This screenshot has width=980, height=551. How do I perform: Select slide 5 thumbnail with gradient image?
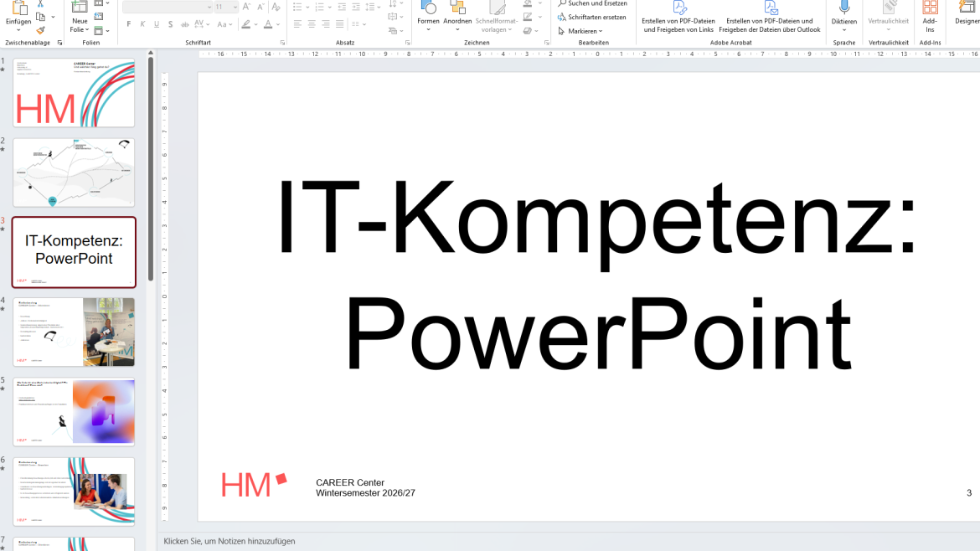point(74,412)
